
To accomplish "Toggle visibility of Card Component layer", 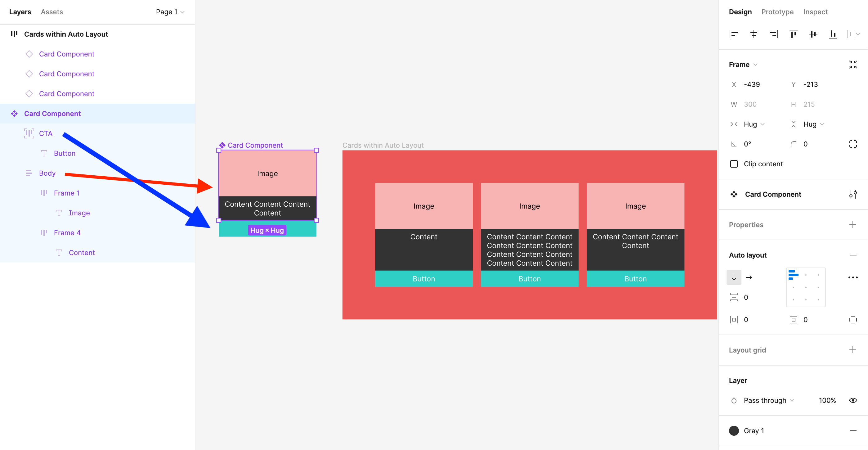I will 184,113.
